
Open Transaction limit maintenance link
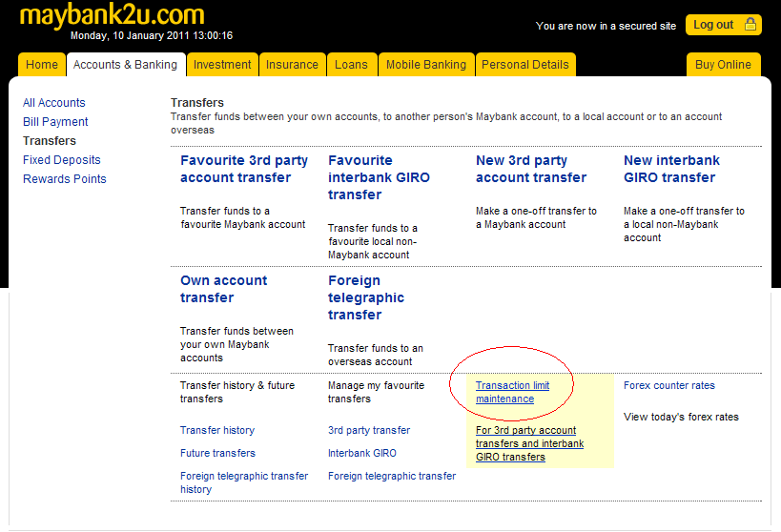pos(512,392)
